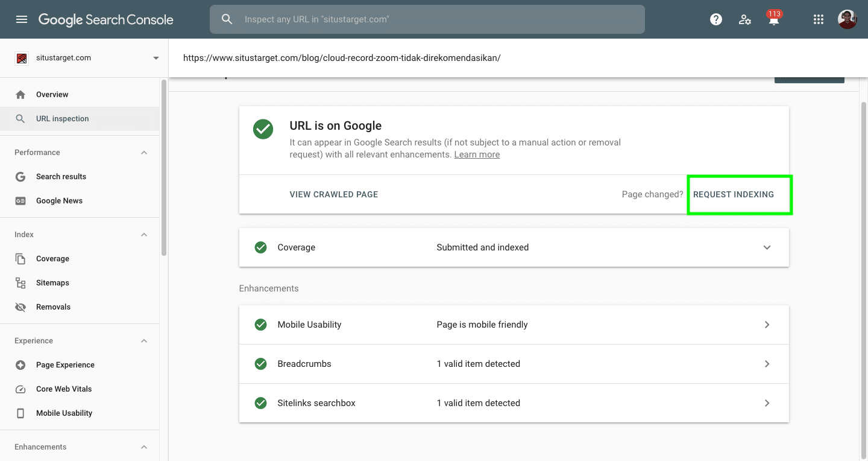The image size is (868, 461).
Task: Click the search magnifier icon in top bar
Action: pyautogui.click(x=227, y=19)
